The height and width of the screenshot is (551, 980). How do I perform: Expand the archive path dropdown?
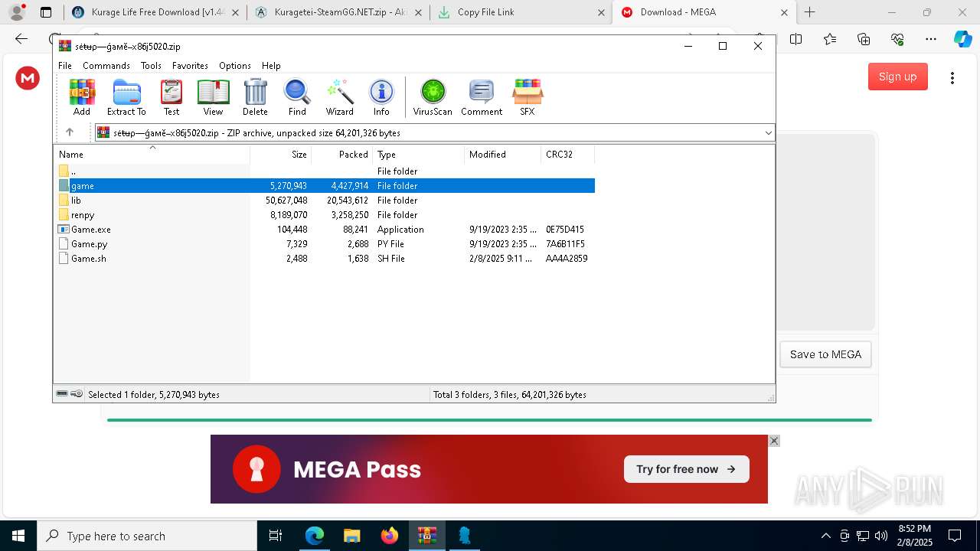768,133
